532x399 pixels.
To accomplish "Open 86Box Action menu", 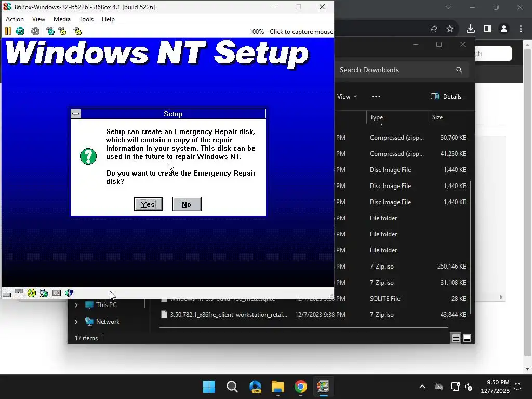I will pyautogui.click(x=15, y=19).
